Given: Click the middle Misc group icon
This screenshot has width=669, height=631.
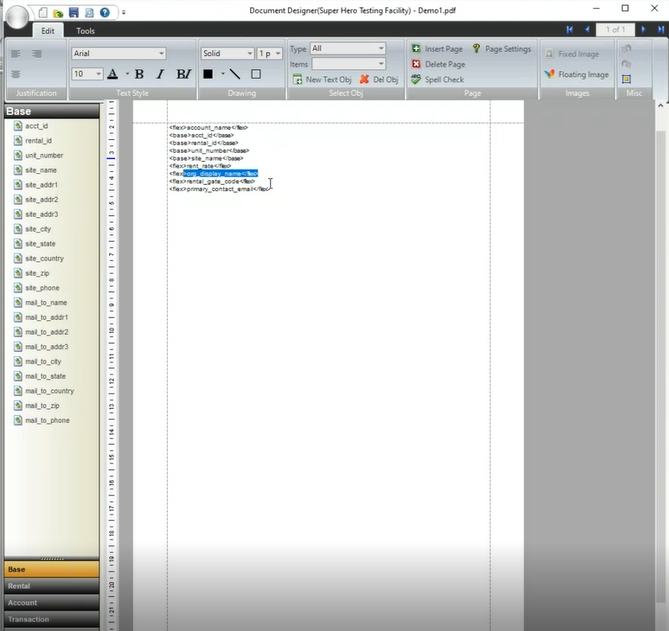Looking at the screenshot, I should click(x=626, y=64).
